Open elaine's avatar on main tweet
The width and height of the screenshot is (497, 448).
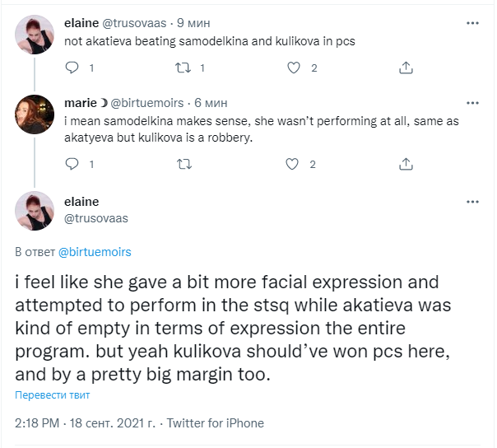[35, 211]
